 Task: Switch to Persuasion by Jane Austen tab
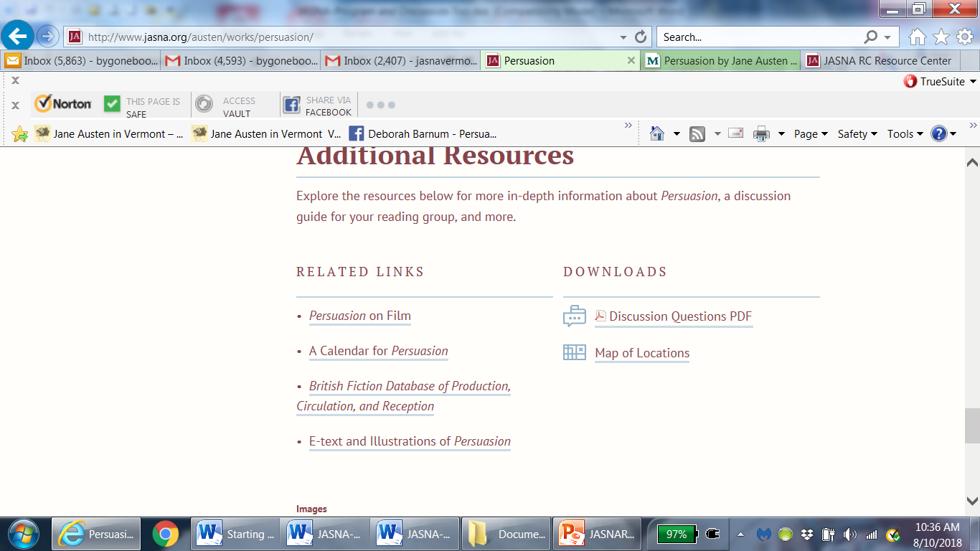click(722, 61)
